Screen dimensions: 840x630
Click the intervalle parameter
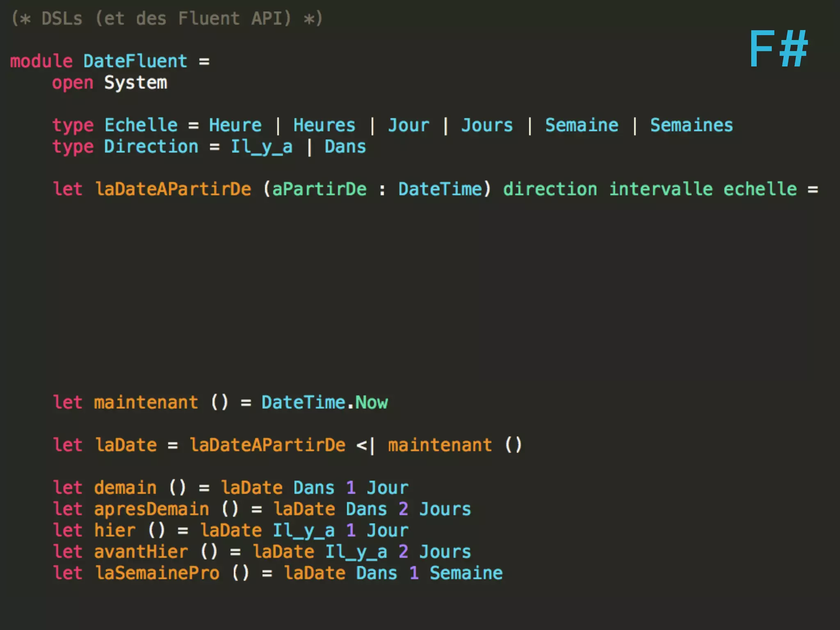pos(661,189)
